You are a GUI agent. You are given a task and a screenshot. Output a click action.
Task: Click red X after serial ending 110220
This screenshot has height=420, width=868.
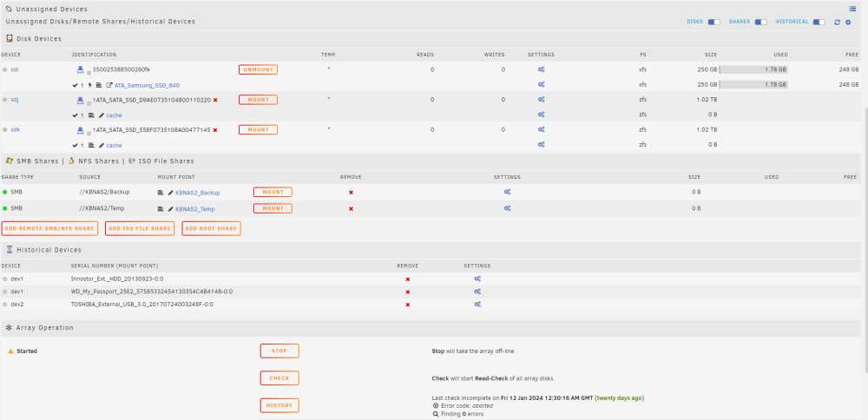tap(215, 100)
